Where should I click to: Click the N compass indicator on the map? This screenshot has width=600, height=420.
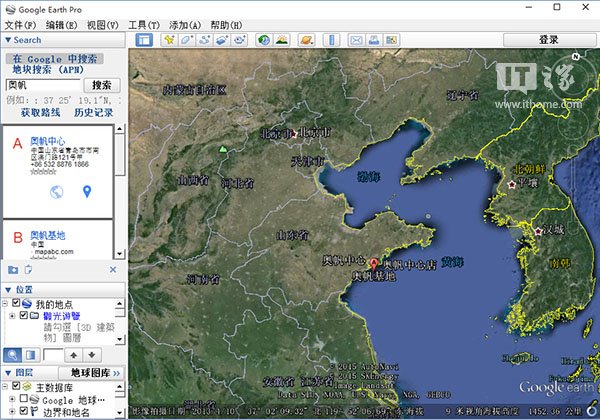(575, 57)
